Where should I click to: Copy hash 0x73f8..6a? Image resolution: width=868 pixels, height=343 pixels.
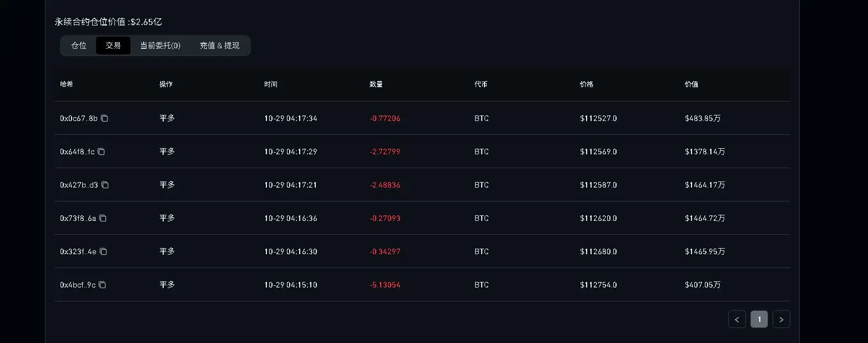[103, 218]
